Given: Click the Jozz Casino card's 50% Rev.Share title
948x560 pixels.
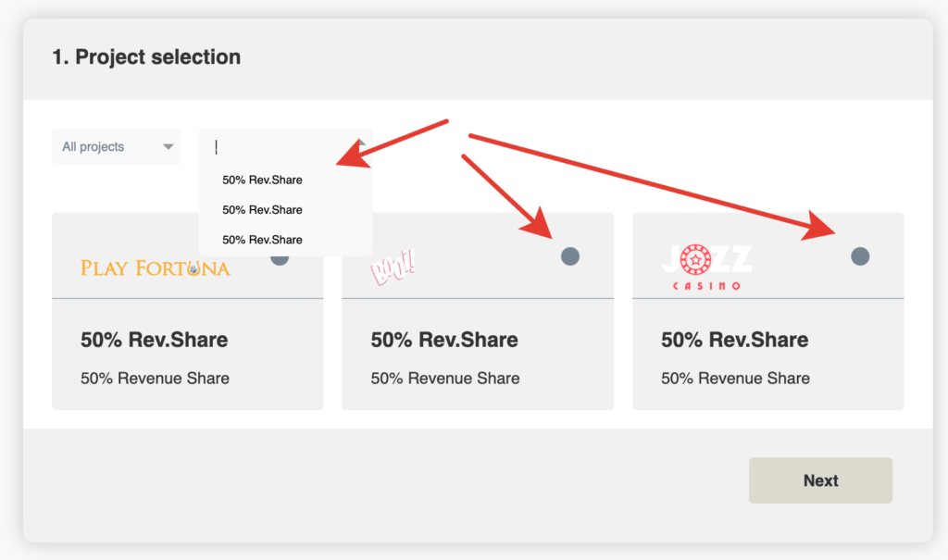Looking at the screenshot, I should point(734,340).
